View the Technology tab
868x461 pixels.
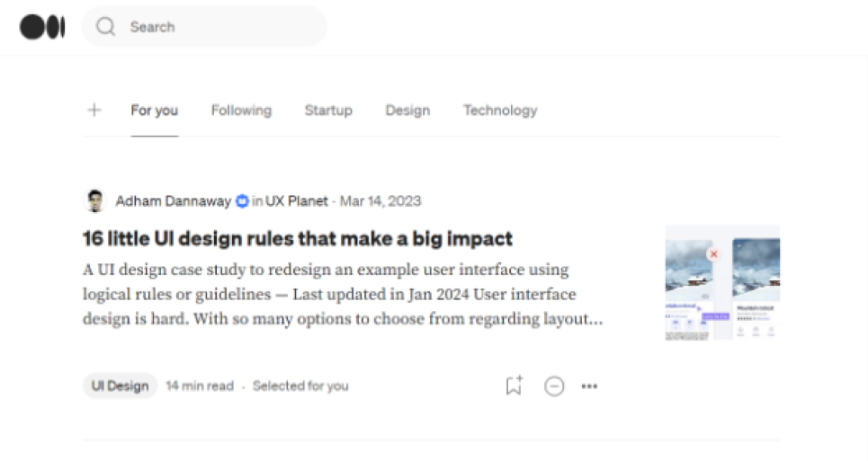coord(500,111)
